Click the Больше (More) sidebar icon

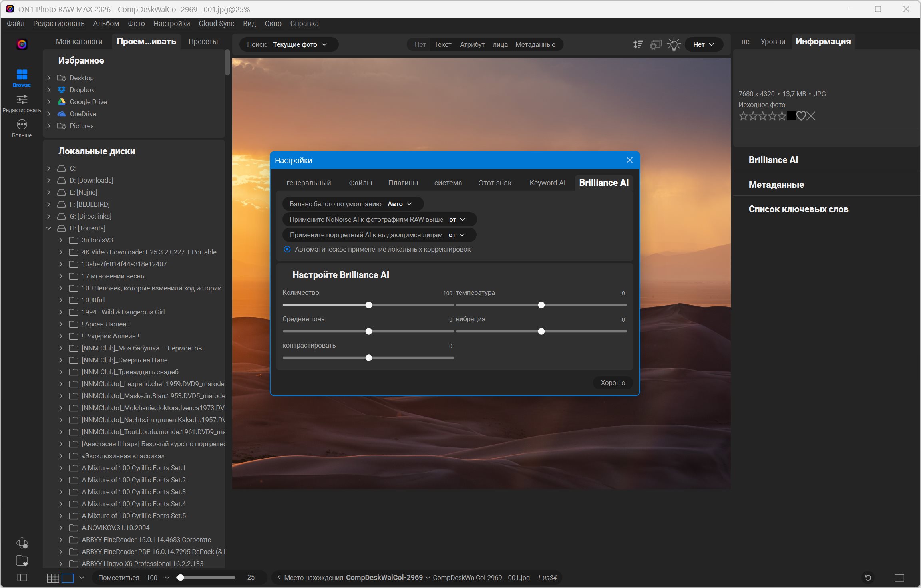[x=22, y=125]
